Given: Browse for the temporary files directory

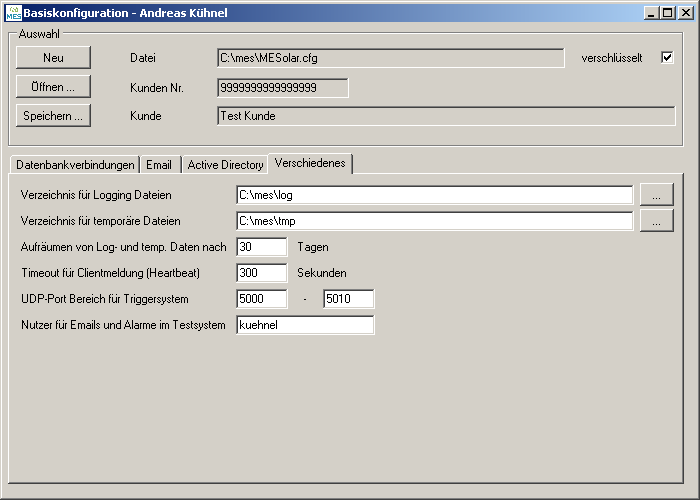Looking at the screenshot, I should [x=656, y=221].
